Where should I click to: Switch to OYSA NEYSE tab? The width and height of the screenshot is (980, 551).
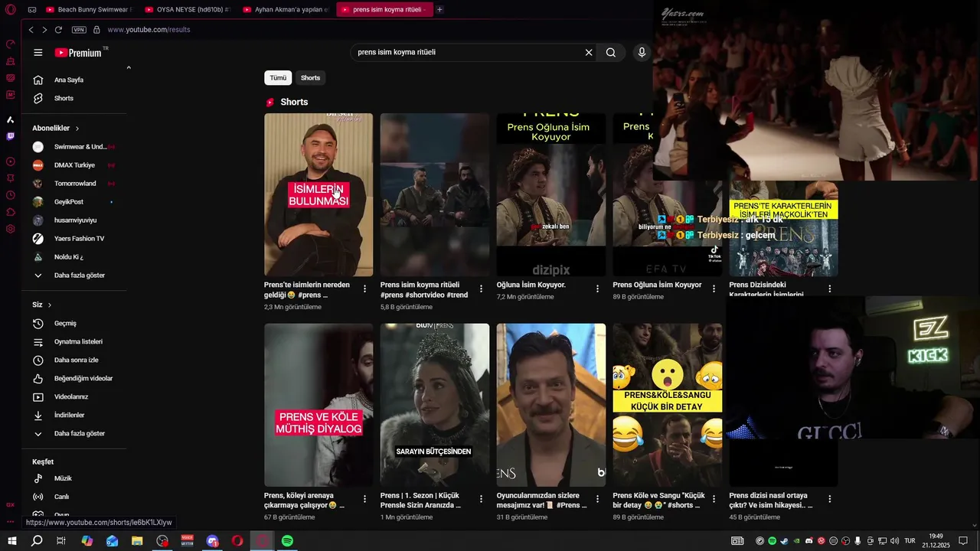189,9
